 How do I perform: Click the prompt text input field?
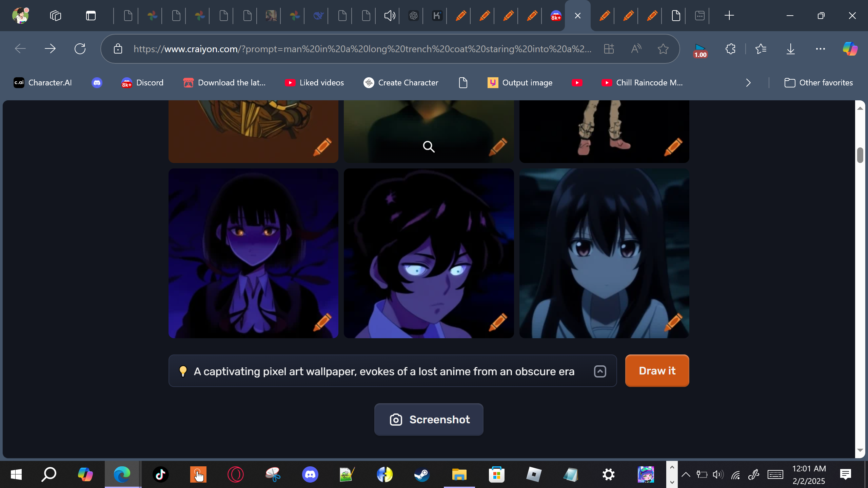(x=383, y=371)
